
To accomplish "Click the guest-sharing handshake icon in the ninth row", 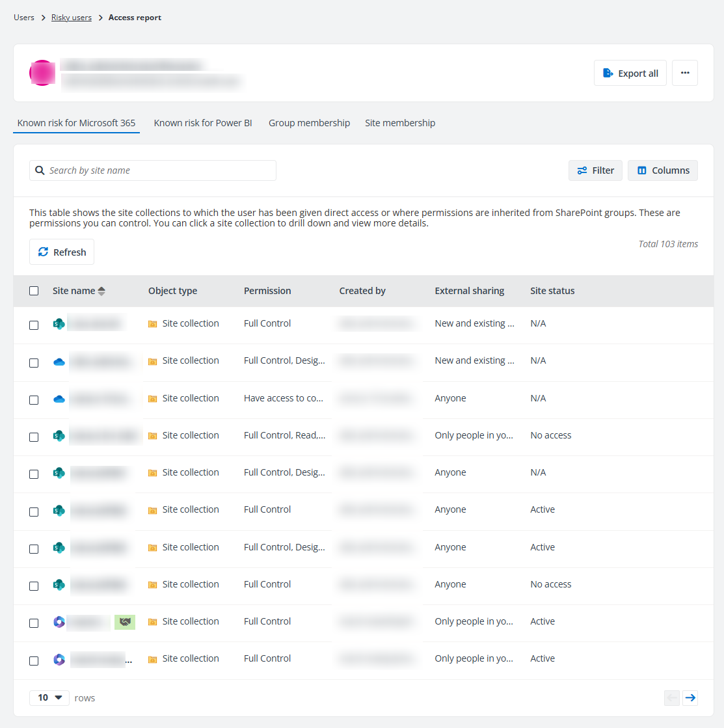I will (x=124, y=622).
